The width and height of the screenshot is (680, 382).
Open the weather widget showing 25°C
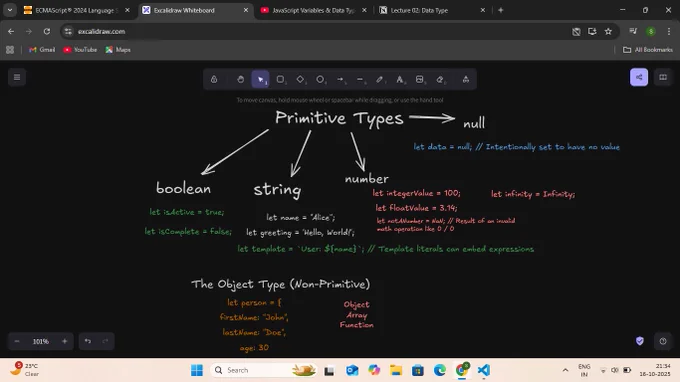(25, 369)
